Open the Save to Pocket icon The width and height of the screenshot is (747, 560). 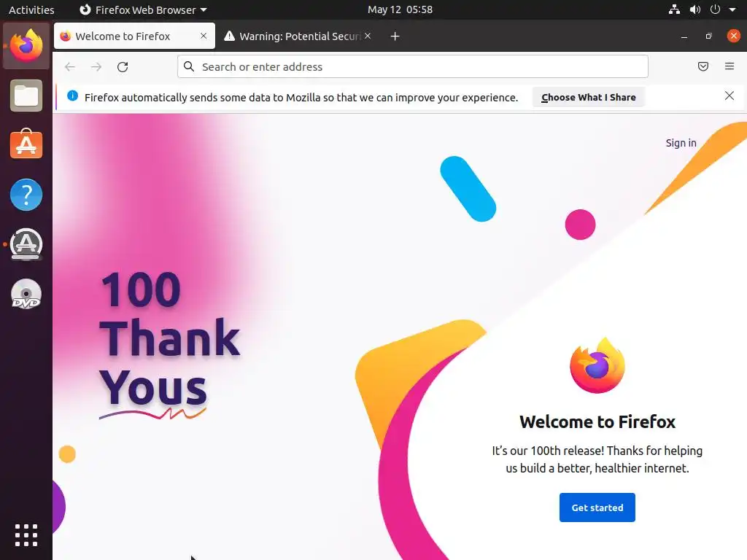click(703, 66)
